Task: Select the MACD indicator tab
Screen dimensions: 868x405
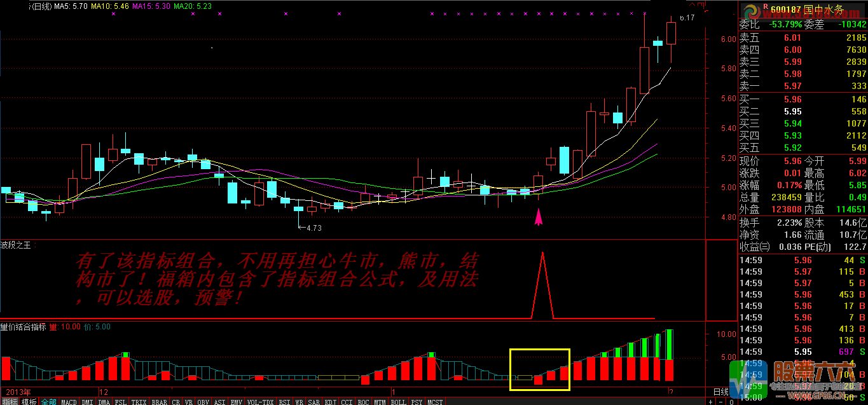Action: click(69, 402)
